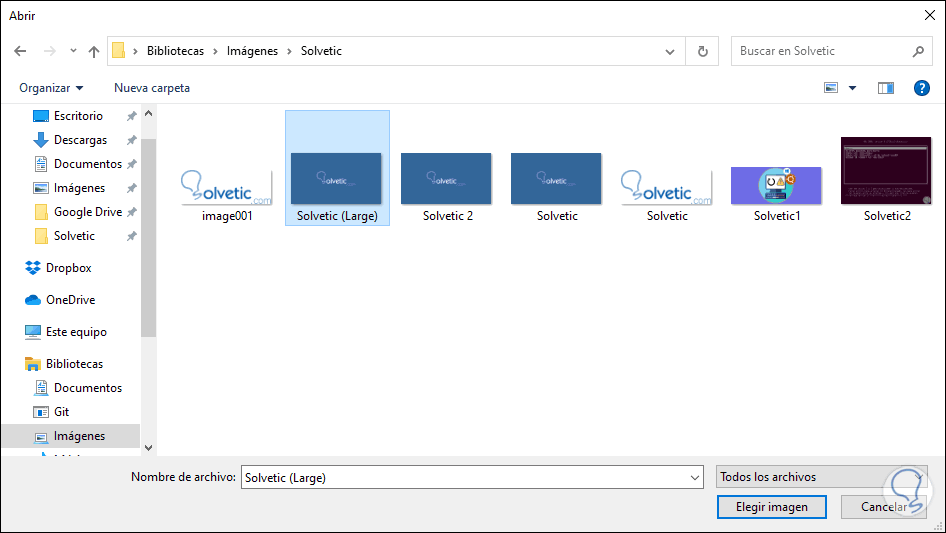Viewport: 946px width, 533px height.
Task: Open Descargas in quick access
Action: pos(80,140)
